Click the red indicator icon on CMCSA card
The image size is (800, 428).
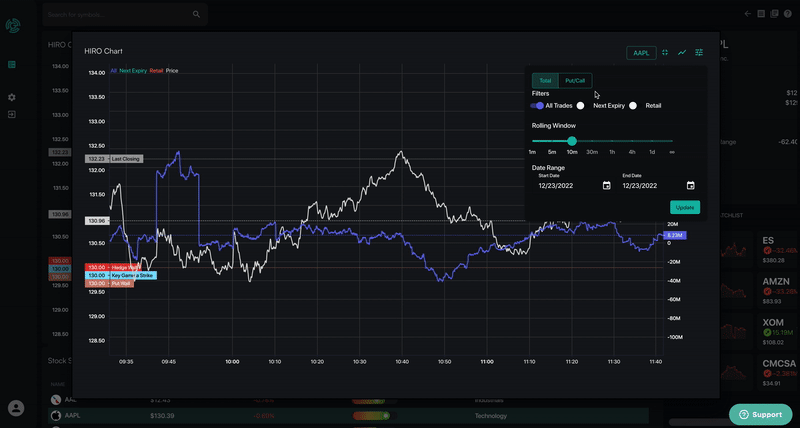pos(767,374)
